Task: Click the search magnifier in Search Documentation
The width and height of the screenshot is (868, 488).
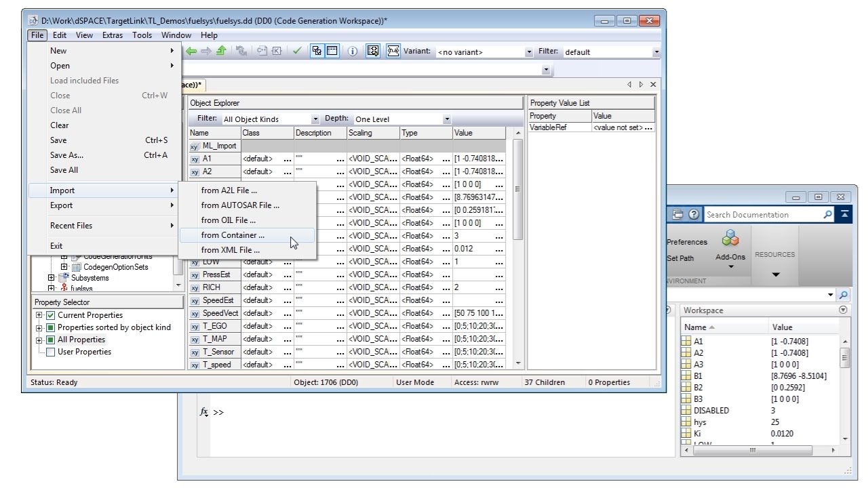Action: pos(827,214)
